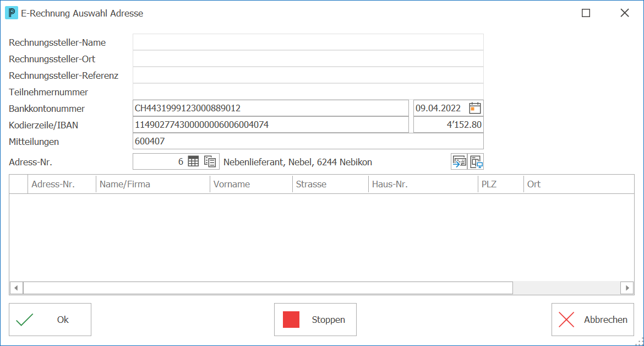This screenshot has height=346, width=644.
Task: Open the calendar date picker icon
Action: (x=475, y=108)
